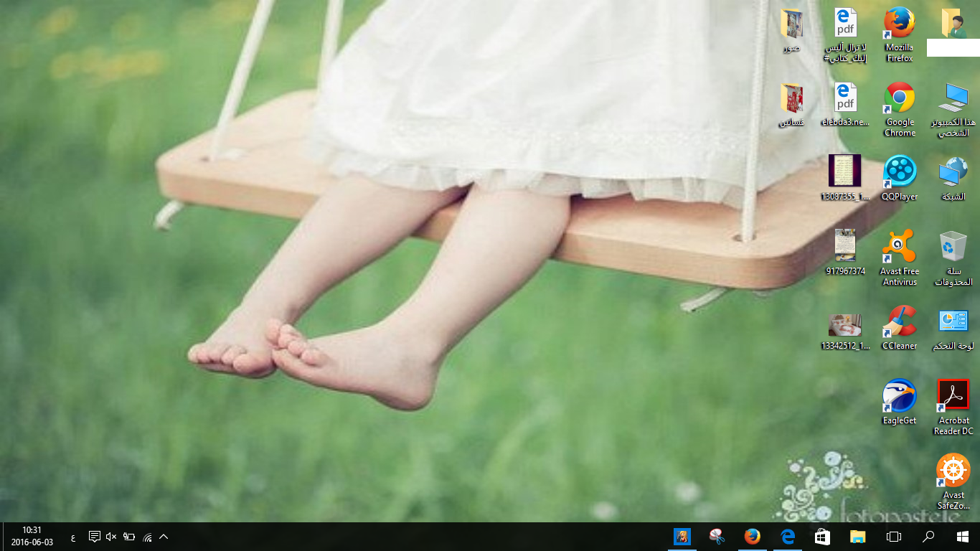The height and width of the screenshot is (551, 980).
Task: Select Avast Free Antivirus shortcut
Action: click(x=899, y=247)
